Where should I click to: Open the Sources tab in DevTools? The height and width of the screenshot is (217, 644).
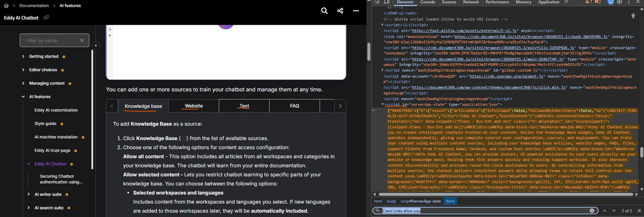[x=449, y=2]
